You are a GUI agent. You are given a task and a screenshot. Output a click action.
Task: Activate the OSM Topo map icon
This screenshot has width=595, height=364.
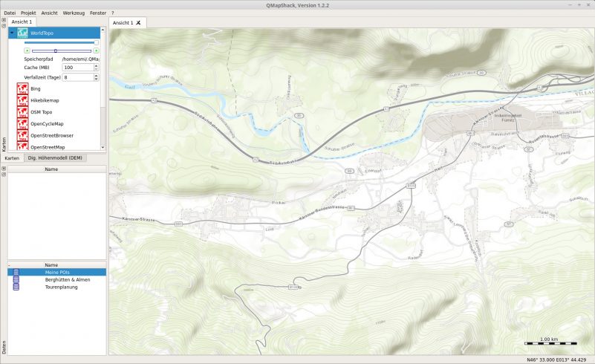[22, 112]
